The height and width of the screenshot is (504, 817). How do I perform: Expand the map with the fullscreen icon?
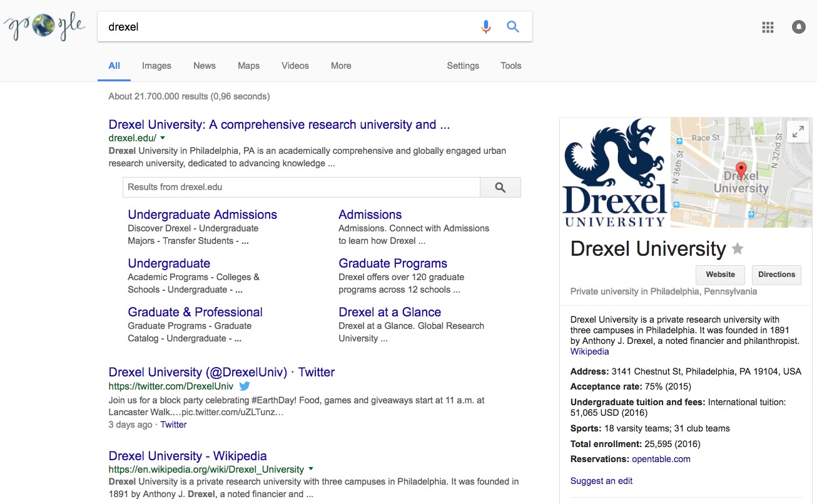tap(798, 132)
